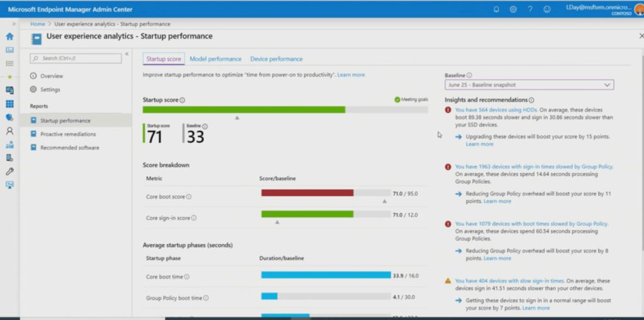Click the '33.9 / 16.0' duration value
The width and height of the screenshot is (644, 320).
(x=406, y=275)
